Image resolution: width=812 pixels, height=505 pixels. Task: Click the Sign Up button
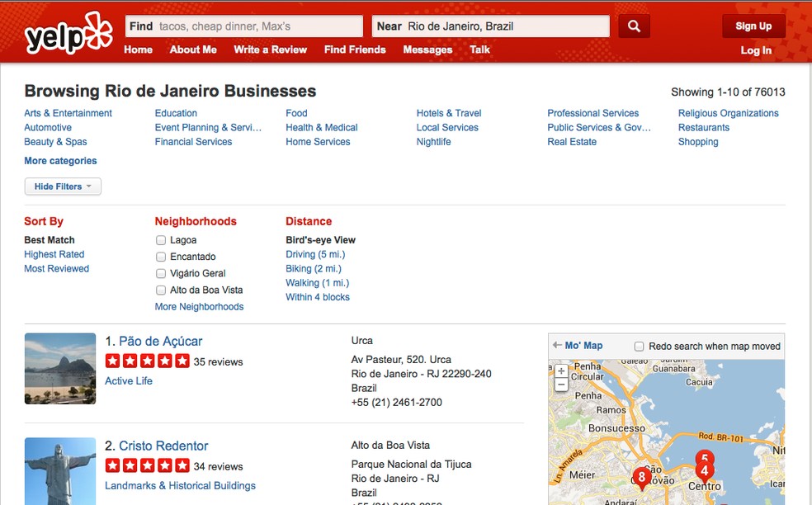point(753,26)
